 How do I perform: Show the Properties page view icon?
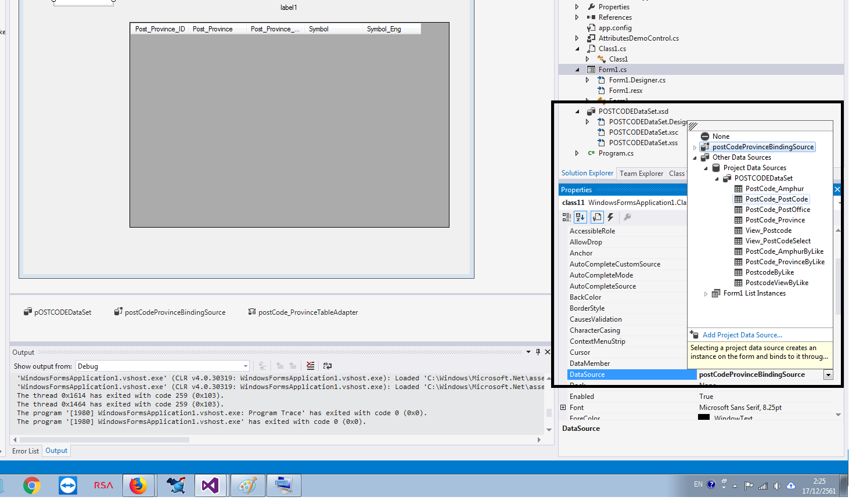597,217
